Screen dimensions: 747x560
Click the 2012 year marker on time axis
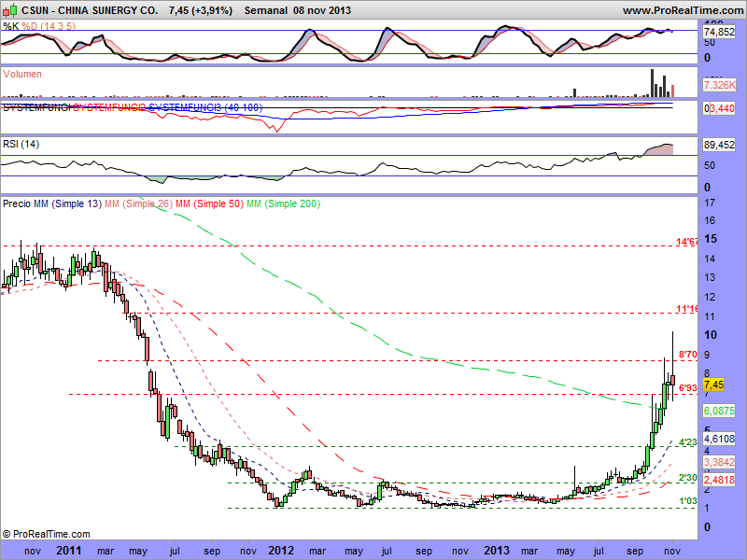281,551
